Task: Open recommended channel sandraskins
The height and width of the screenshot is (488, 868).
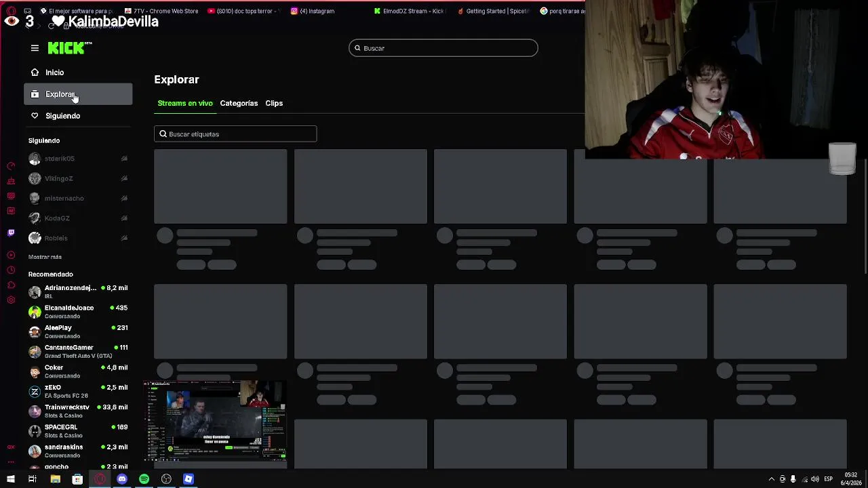Action: 78,451
